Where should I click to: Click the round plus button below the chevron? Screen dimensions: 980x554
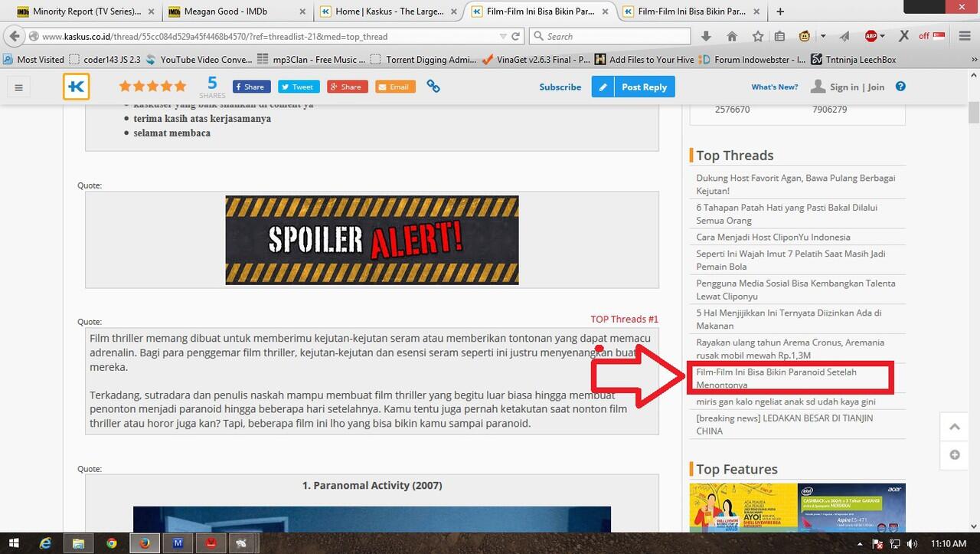954,454
